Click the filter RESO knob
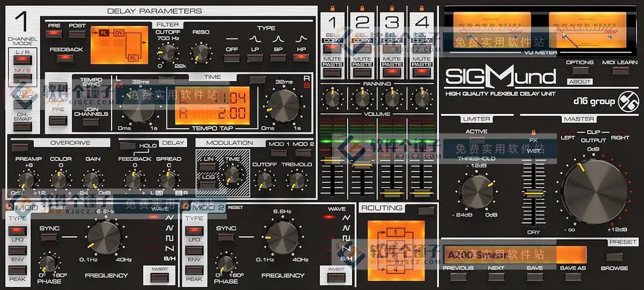This screenshot has height=290, width=644. point(201,53)
